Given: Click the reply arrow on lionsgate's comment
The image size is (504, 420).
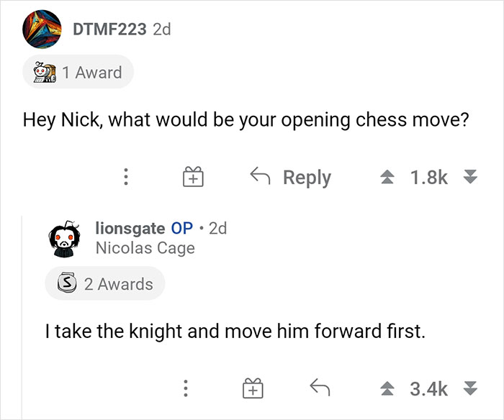Looking at the screenshot, I should point(319,389).
